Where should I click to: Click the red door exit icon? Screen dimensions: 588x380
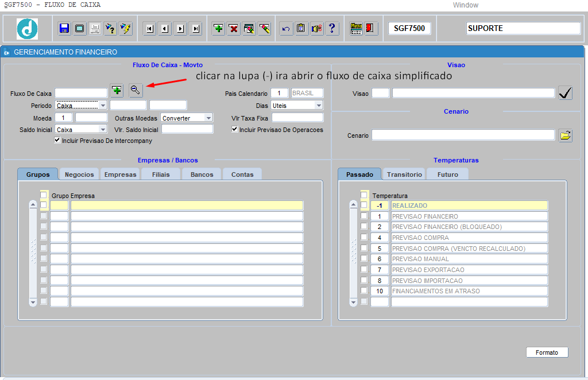point(371,28)
